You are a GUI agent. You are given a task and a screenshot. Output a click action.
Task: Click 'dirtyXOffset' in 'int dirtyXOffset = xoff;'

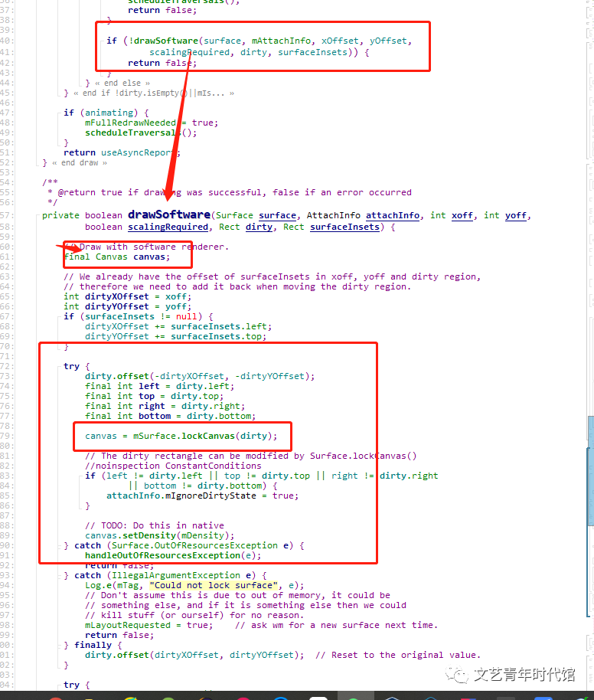pos(117,296)
